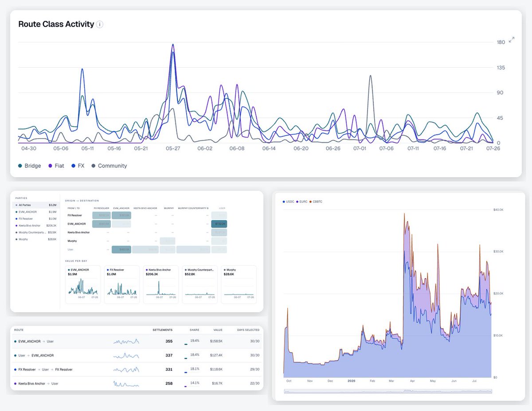Click the range slider below the area chart
Viewport: 532px width, 411px height.
pos(388,391)
